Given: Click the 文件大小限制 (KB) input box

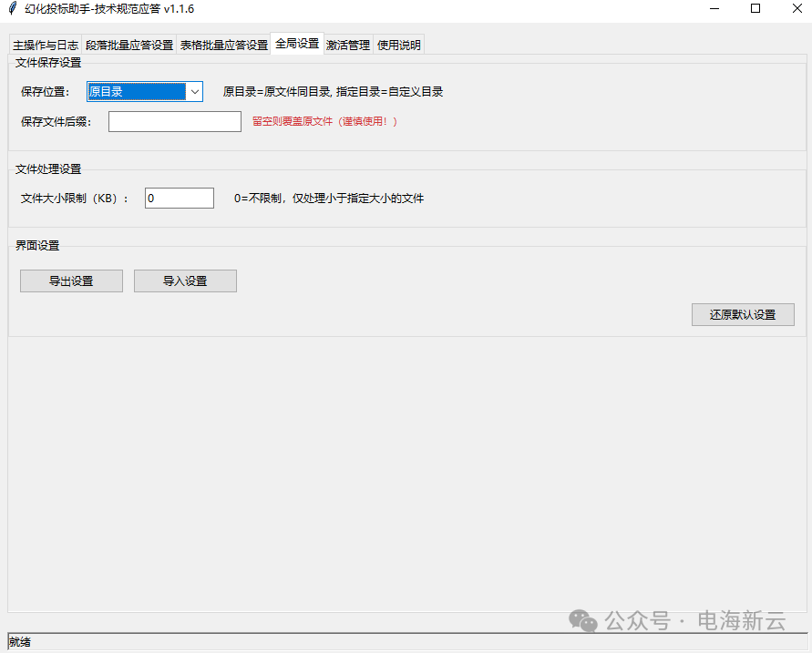Looking at the screenshot, I should click(x=179, y=199).
